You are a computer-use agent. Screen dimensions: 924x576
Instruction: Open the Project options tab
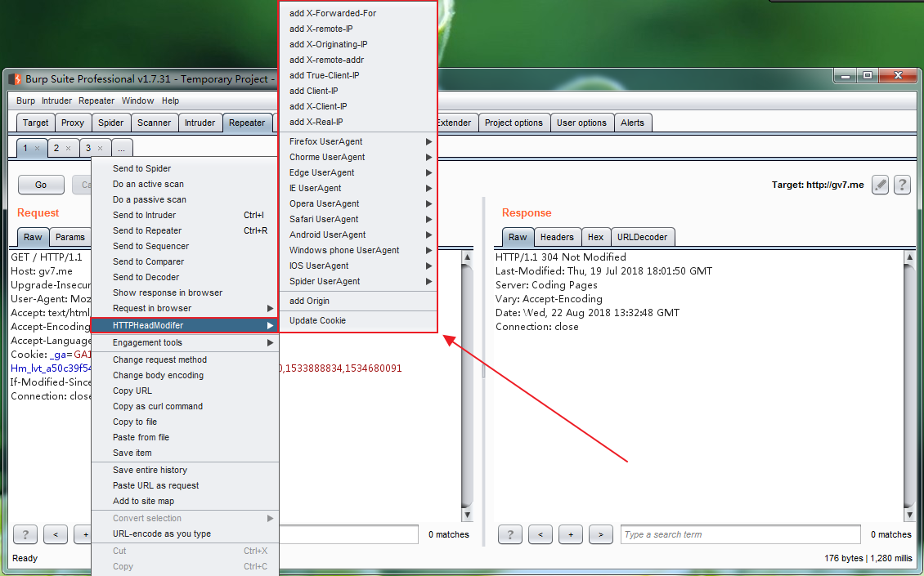click(x=514, y=123)
